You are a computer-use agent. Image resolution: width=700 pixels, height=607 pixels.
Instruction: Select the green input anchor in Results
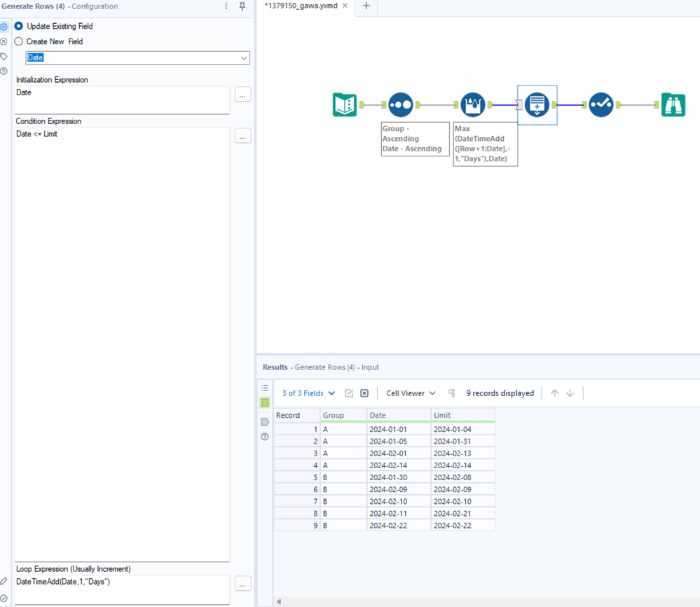coord(265,402)
